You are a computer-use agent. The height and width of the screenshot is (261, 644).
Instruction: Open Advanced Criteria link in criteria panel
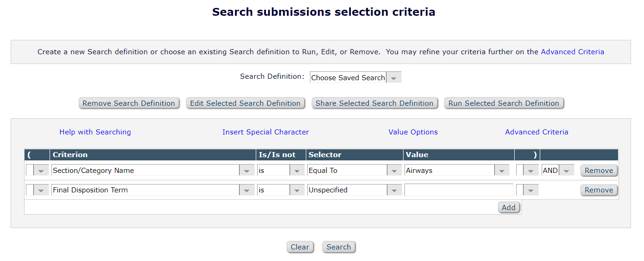[537, 132]
